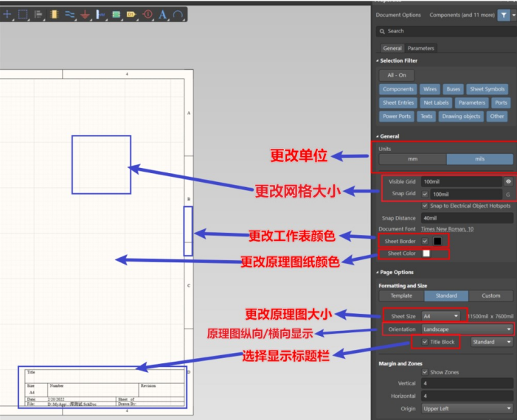Select the Place Part component icon
517x420 pixels.
pos(55,14)
